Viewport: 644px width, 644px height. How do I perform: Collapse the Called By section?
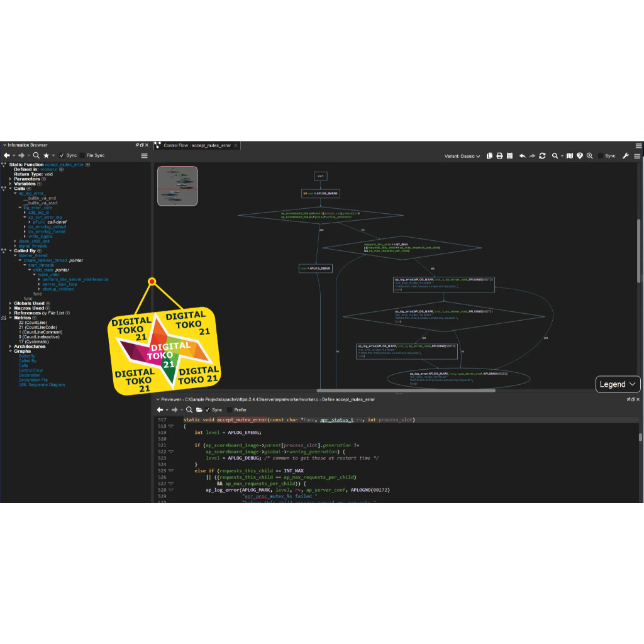(10, 251)
